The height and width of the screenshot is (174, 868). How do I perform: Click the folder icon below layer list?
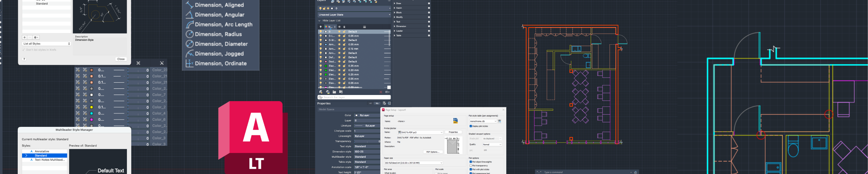334,92
